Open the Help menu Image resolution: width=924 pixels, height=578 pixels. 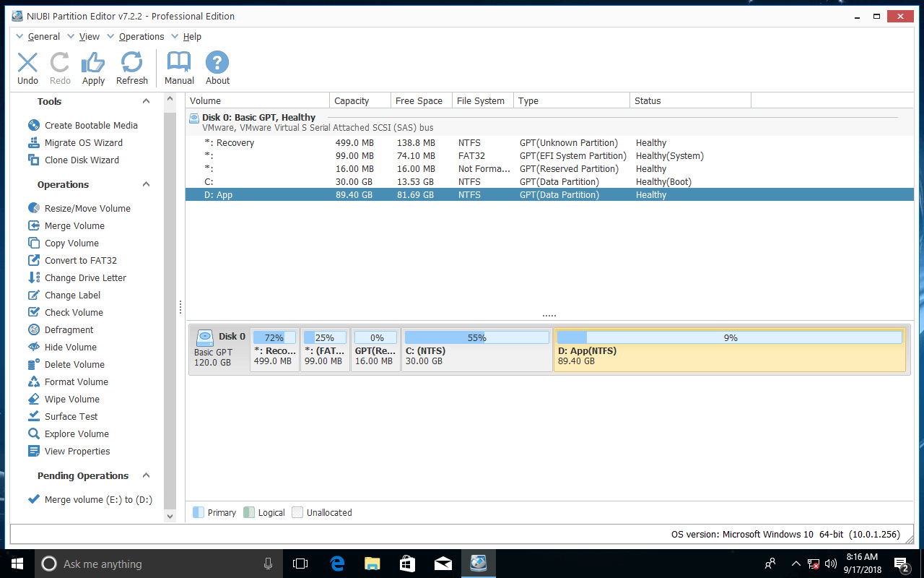[192, 36]
